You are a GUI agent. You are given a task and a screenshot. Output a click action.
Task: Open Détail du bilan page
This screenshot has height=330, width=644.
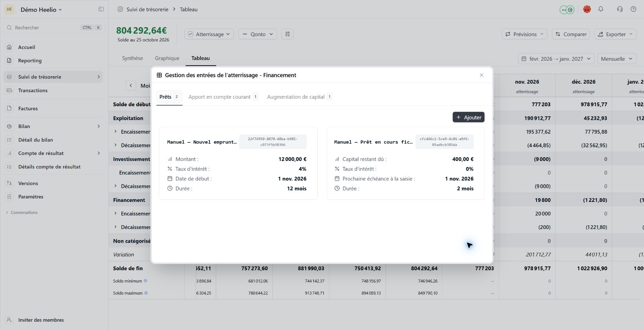coord(53,140)
